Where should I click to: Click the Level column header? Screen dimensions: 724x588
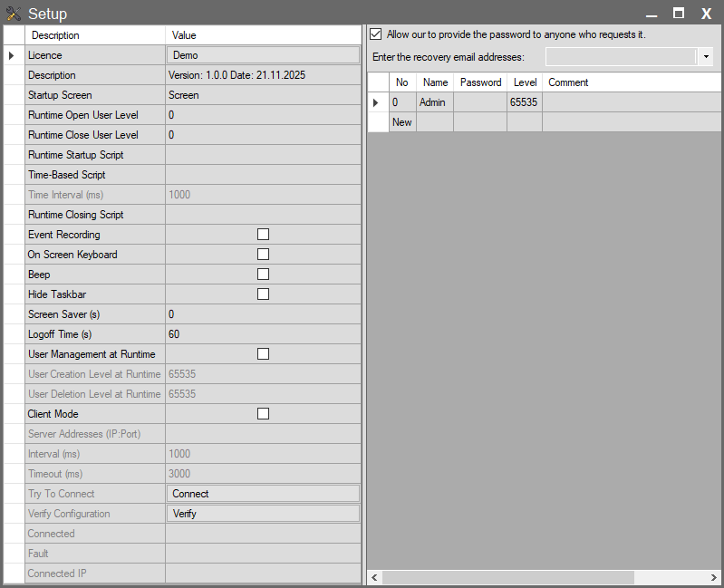[x=525, y=82]
